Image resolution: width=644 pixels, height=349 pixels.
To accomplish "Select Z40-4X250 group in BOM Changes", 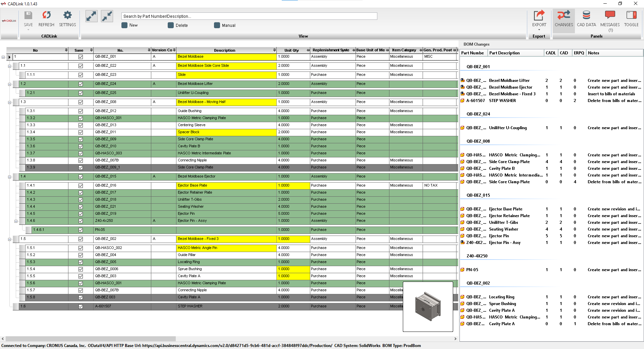I will point(477,256).
